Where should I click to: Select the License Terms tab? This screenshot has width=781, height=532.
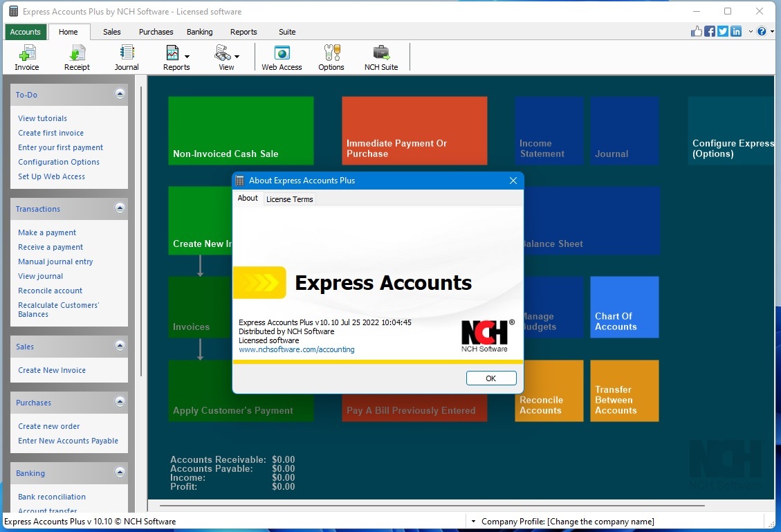289,199
